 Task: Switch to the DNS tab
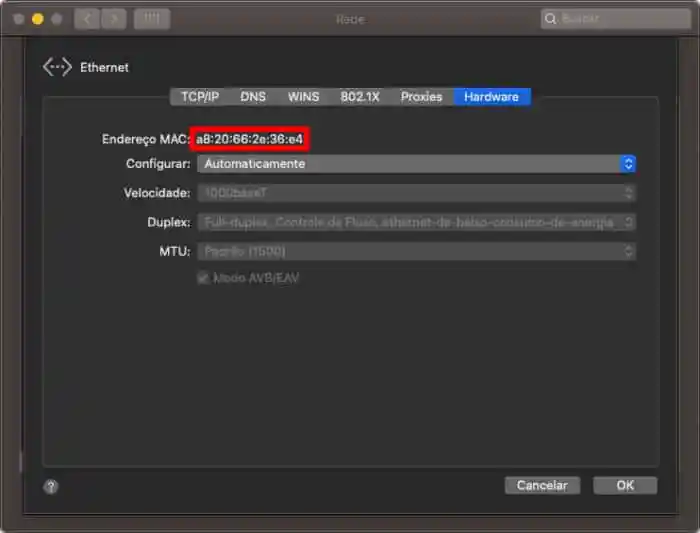[253, 96]
